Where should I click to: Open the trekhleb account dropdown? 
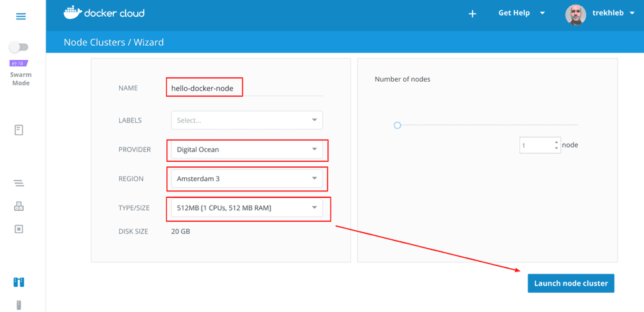[x=613, y=13]
